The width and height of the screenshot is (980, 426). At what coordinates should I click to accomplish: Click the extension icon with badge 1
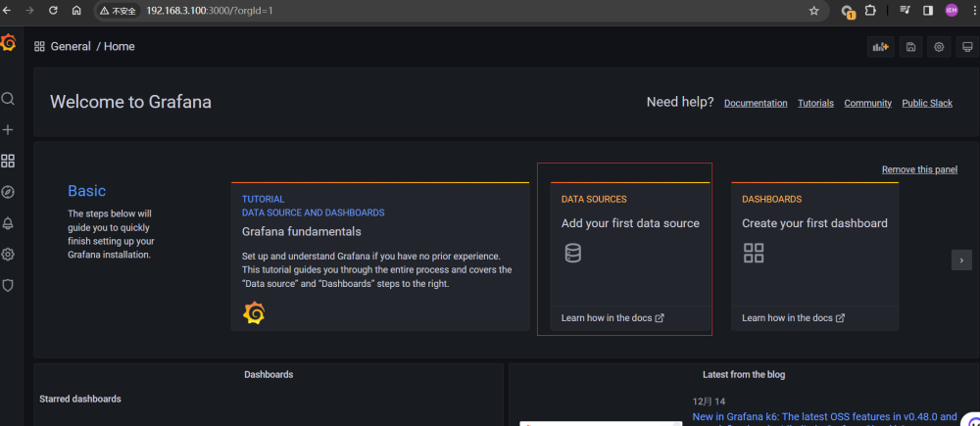coord(848,11)
